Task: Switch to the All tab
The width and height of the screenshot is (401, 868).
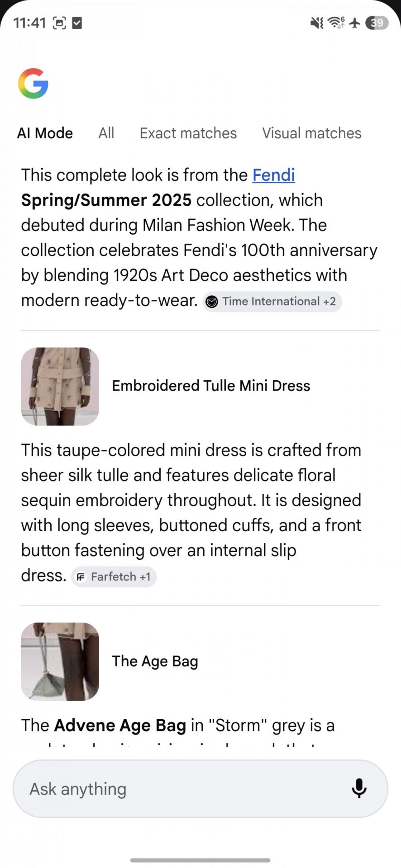Action: pyautogui.click(x=106, y=133)
